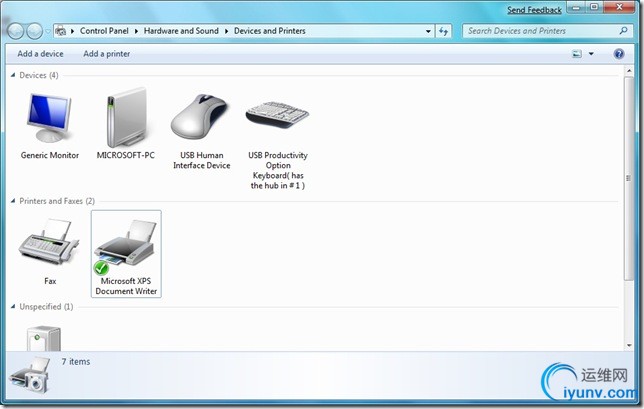The height and width of the screenshot is (409, 644).
Task: Go to Control Panel breadcrumb
Action: [104, 31]
